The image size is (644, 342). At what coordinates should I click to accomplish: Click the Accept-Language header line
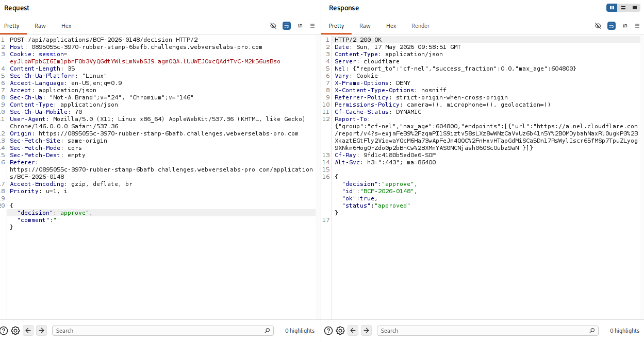66,83
